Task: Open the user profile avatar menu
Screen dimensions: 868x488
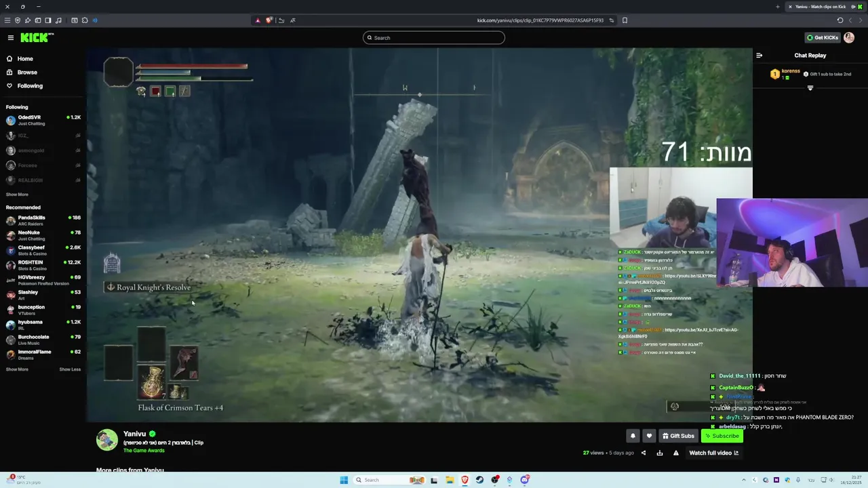Action: pos(849,38)
